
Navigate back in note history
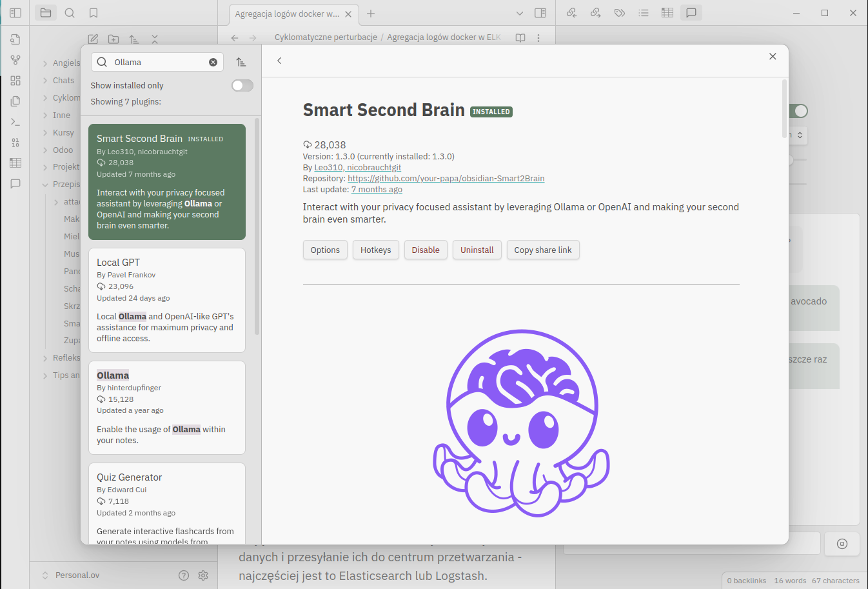235,37
